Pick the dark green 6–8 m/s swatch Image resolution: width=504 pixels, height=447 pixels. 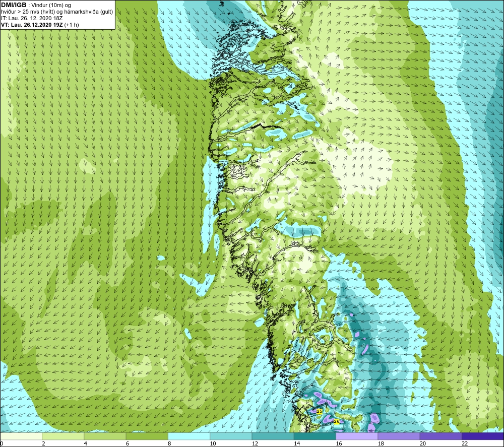[147, 436]
